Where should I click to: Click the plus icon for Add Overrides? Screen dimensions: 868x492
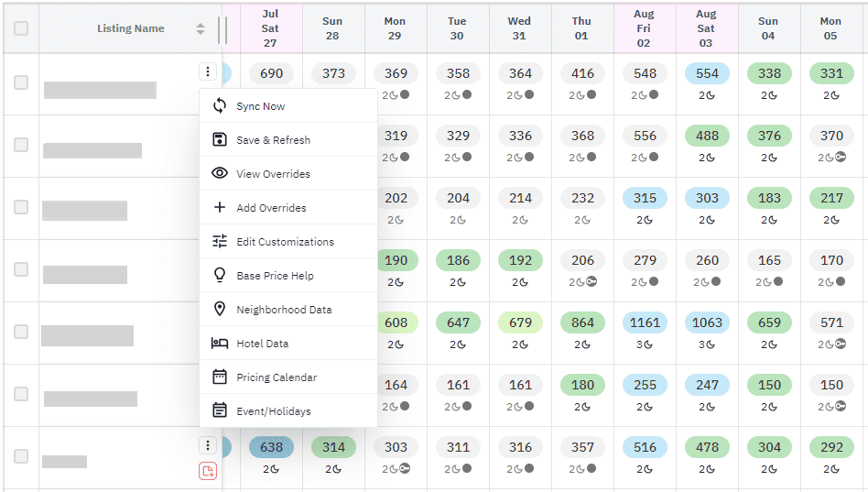[x=220, y=207]
